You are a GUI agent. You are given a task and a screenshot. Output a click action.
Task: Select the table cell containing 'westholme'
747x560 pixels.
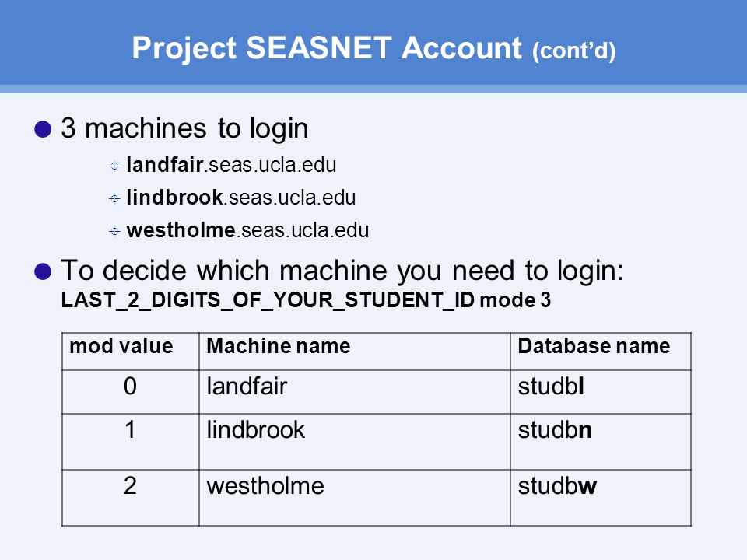click(355, 498)
